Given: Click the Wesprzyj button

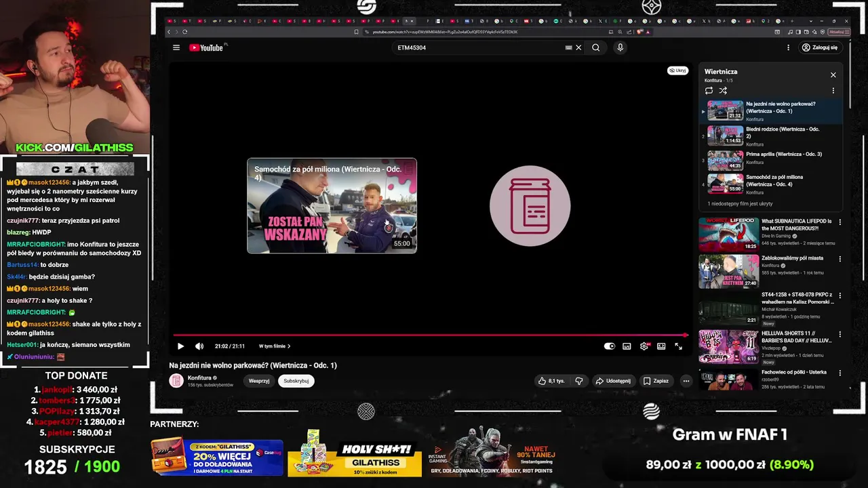Looking at the screenshot, I should 259,381.
